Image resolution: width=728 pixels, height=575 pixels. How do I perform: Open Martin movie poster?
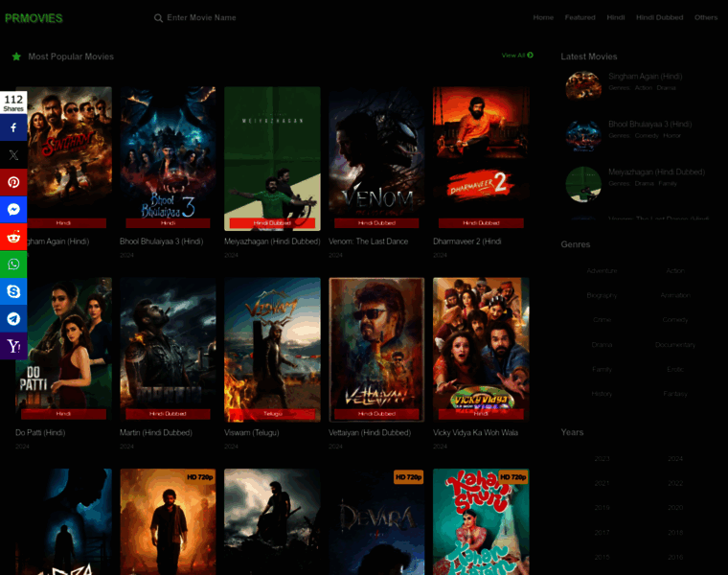(x=168, y=350)
